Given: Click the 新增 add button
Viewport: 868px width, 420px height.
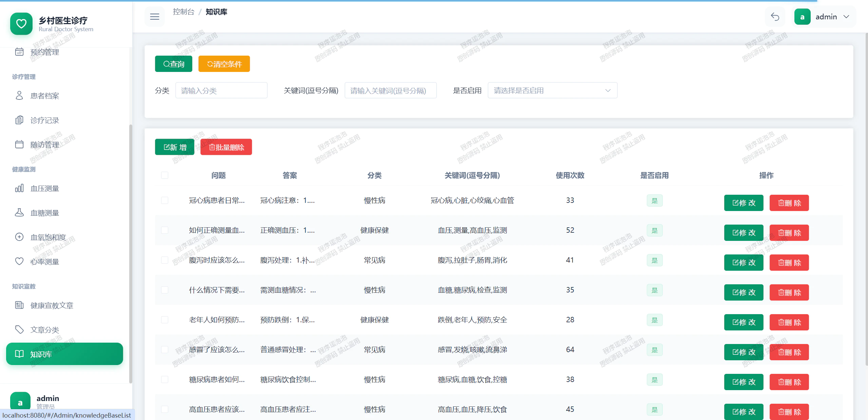Looking at the screenshot, I should (x=175, y=147).
